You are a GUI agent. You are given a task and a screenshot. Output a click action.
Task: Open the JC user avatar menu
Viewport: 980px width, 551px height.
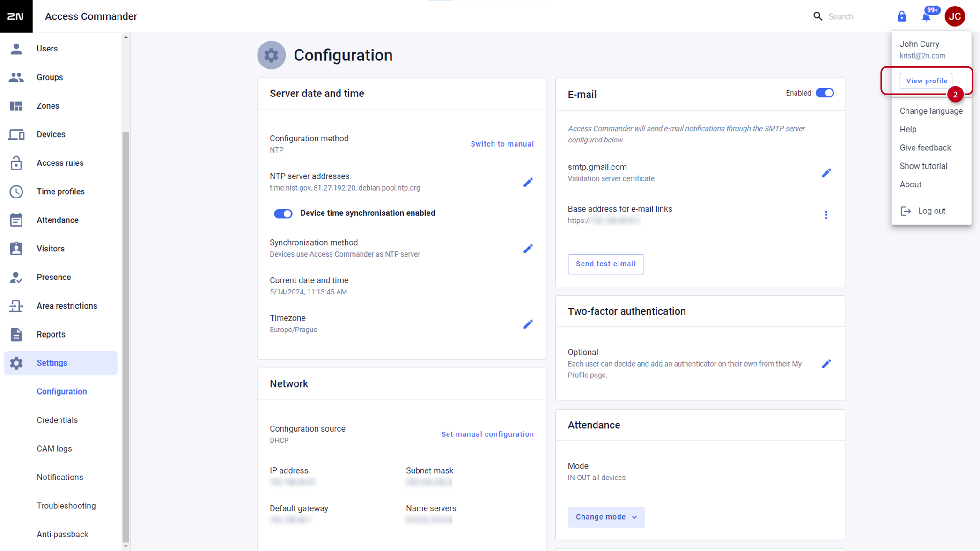(x=955, y=16)
